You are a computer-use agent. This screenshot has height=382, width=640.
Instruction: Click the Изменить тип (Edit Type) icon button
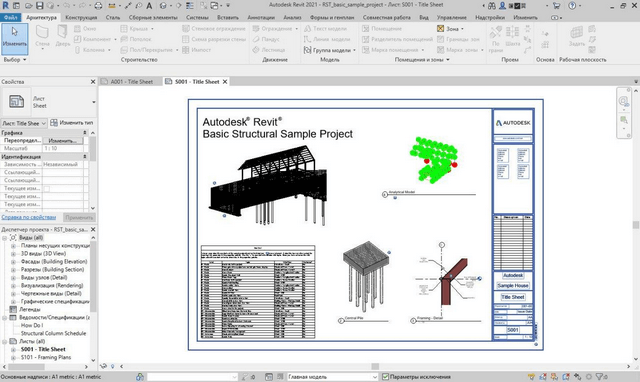tap(72, 123)
